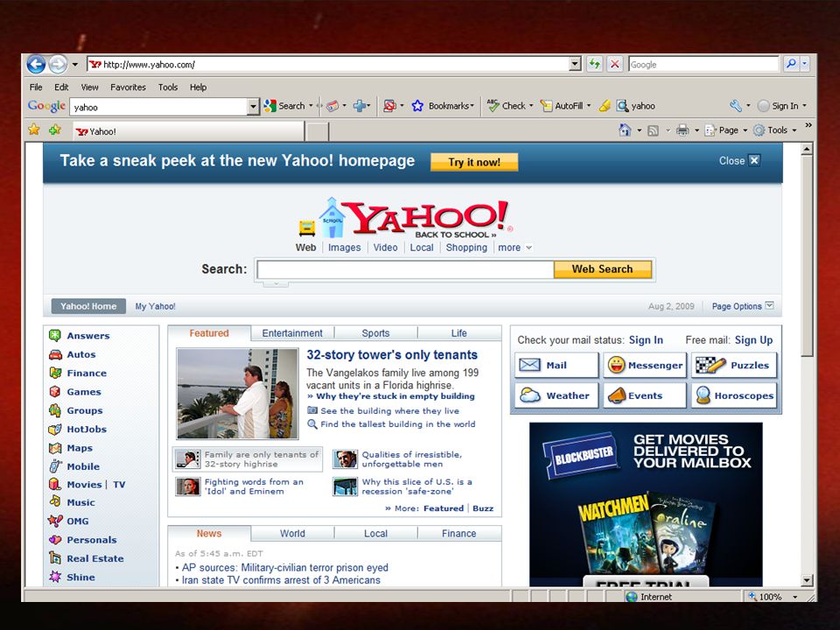Open the Weather button
This screenshot has height=630, width=840.
point(556,395)
